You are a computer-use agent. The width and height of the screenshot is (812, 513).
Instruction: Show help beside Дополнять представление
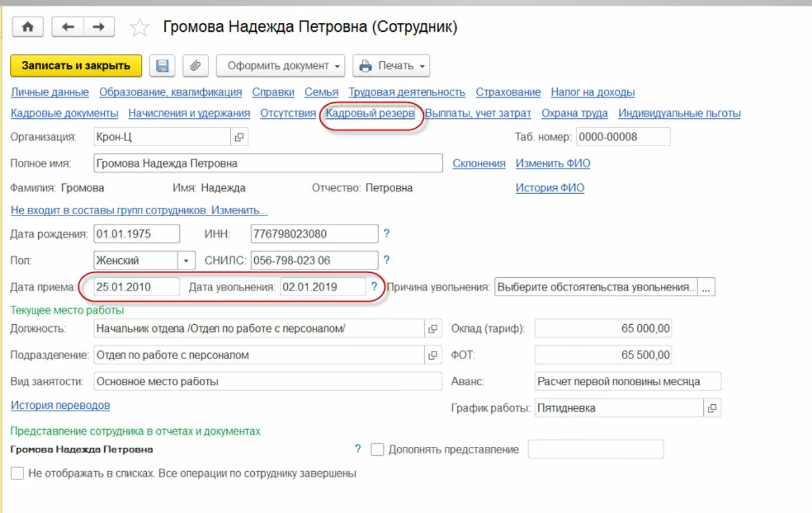(358, 449)
